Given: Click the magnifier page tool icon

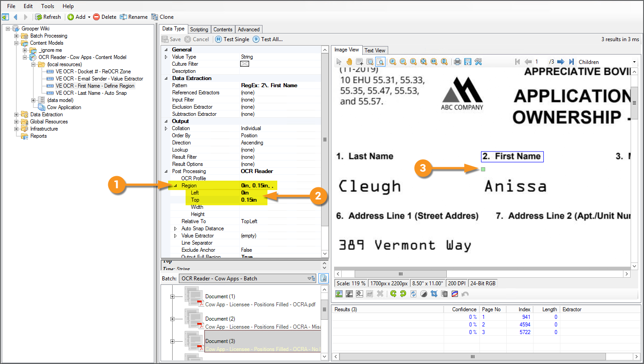Looking at the screenshot, I should click(380, 62).
